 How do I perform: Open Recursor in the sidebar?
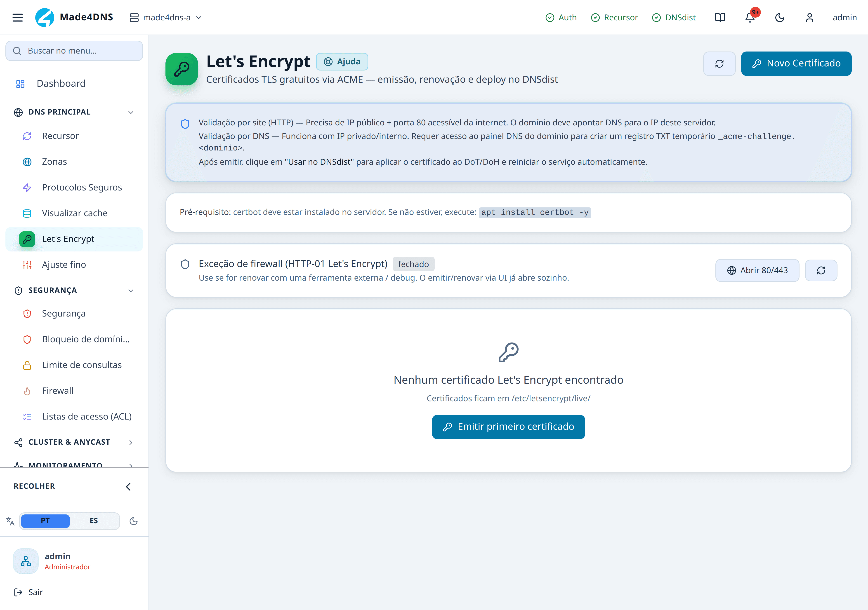pyautogui.click(x=74, y=136)
